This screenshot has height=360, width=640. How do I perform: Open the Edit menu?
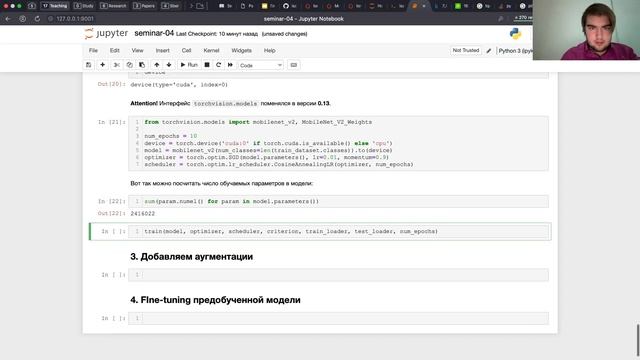(114, 51)
